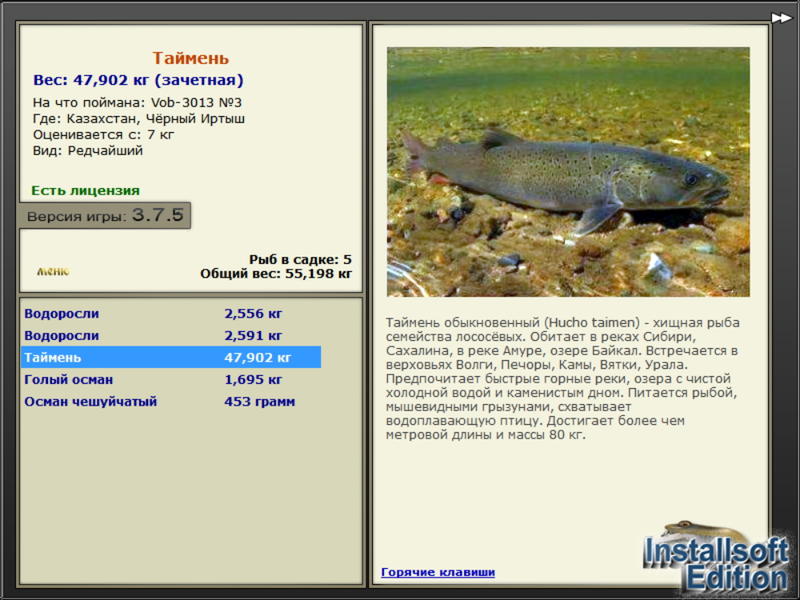Click the fast-forward double arrow icon

pos(781,18)
